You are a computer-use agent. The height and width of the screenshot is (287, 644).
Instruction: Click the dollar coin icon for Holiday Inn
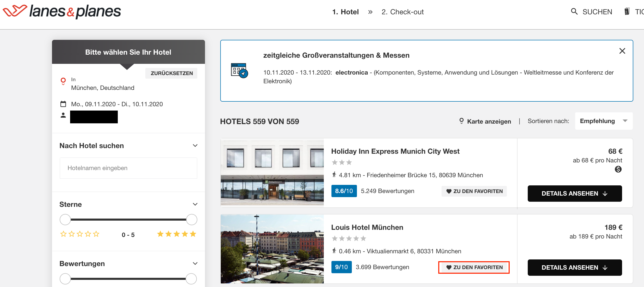(618, 169)
